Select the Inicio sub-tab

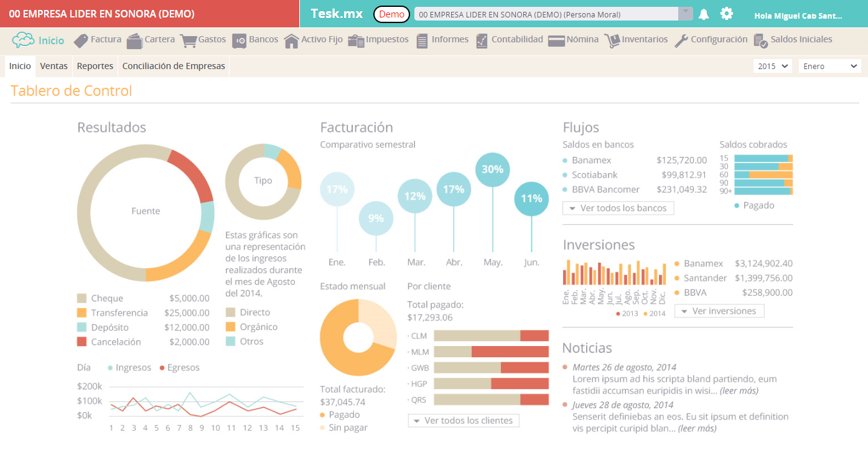tap(20, 66)
